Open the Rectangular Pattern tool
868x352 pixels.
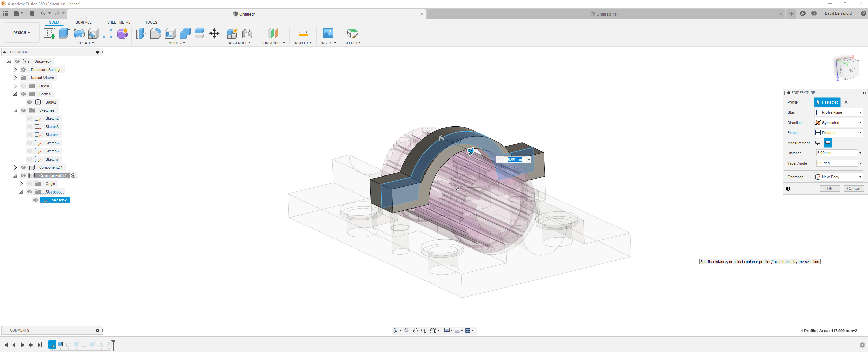[108, 33]
